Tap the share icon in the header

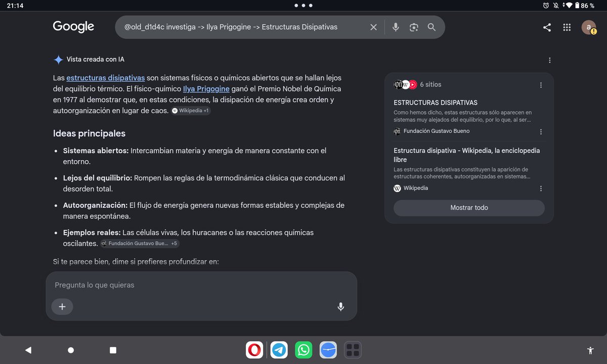click(x=547, y=27)
